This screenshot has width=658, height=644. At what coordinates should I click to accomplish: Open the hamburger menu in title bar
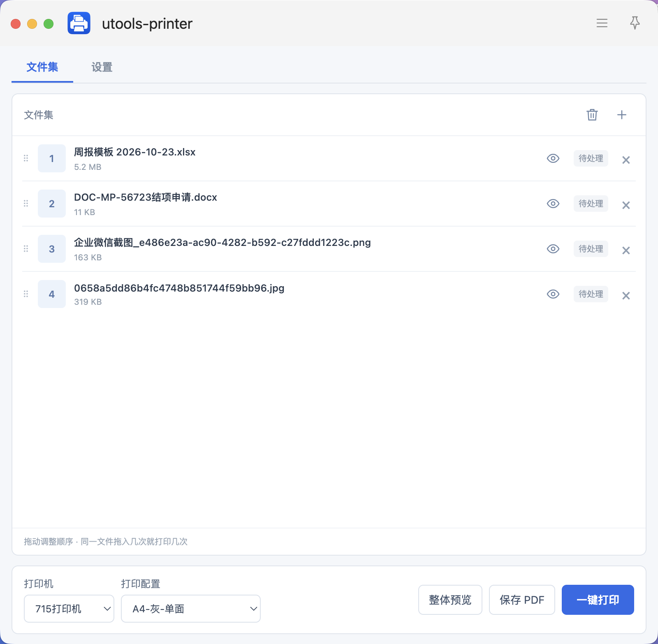(x=602, y=23)
